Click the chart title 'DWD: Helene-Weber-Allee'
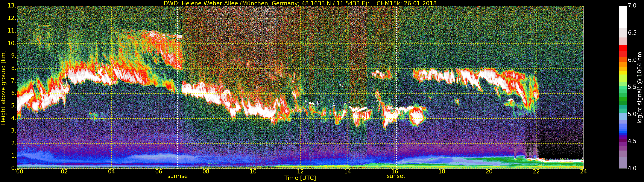 201,3
